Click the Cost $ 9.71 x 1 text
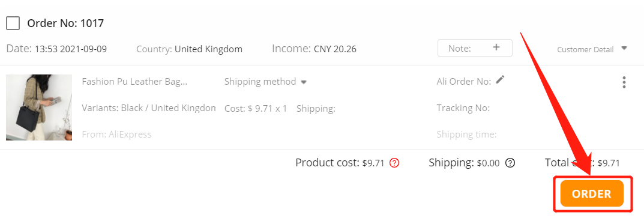 256,109
